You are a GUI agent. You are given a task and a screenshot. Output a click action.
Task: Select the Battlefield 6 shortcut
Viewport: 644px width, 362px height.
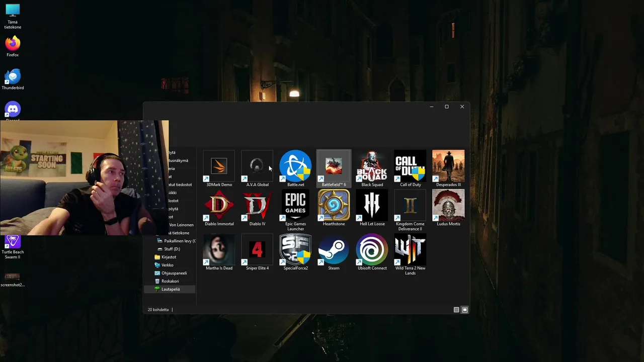[x=334, y=169]
